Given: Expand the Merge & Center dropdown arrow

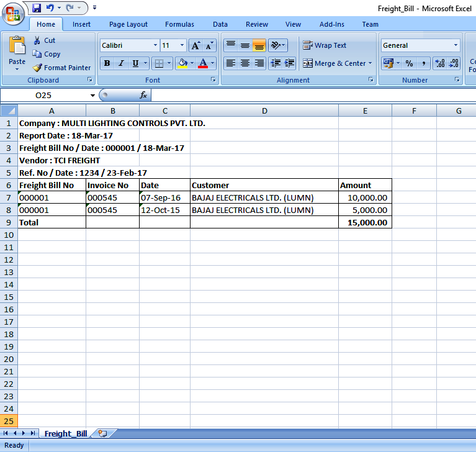Looking at the screenshot, I should (370, 63).
